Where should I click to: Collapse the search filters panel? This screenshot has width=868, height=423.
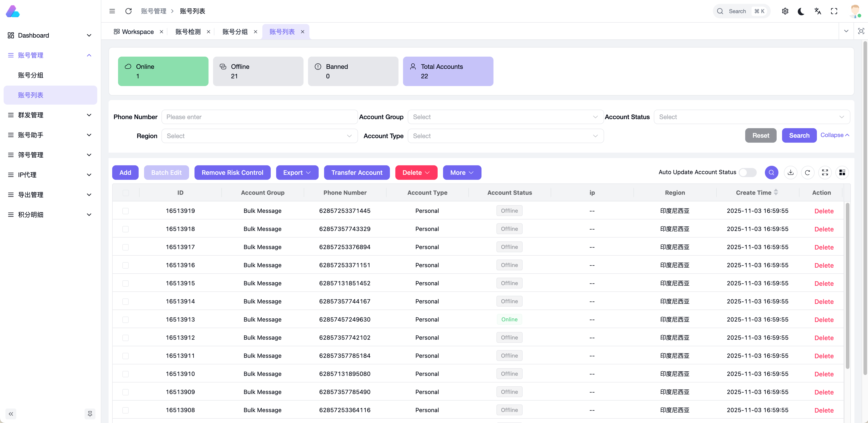tap(835, 135)
